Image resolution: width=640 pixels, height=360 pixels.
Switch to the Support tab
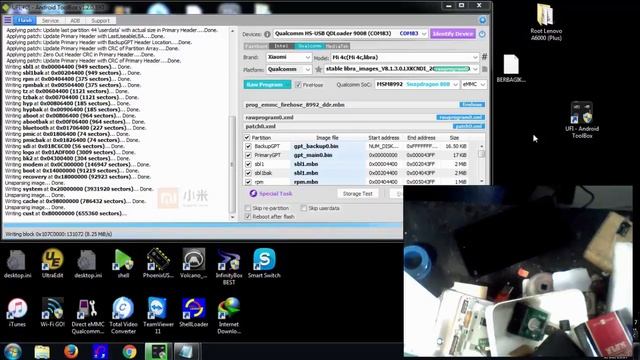coord(100,20)
